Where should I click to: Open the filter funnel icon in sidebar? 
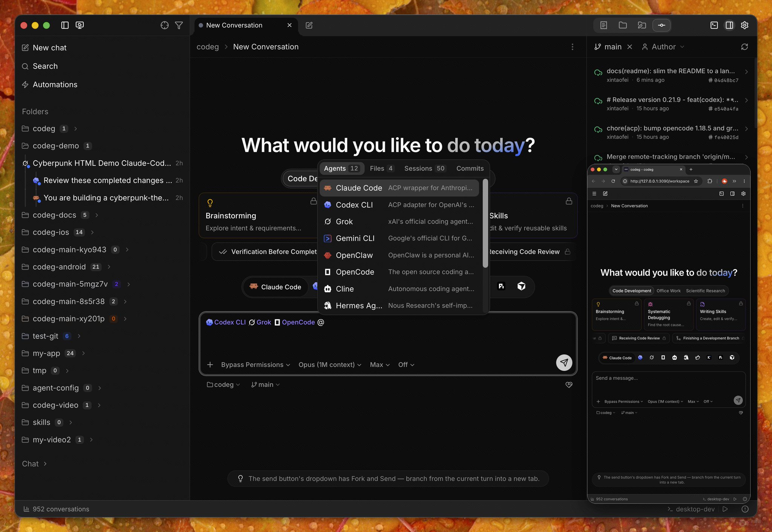(x=179, y=25)
